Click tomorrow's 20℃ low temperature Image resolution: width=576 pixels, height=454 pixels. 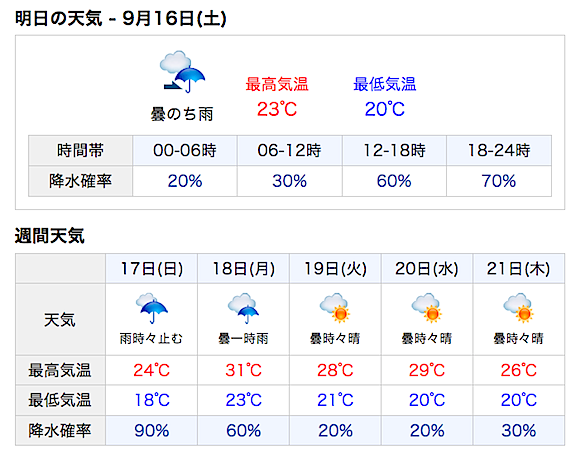pos(385,109)
